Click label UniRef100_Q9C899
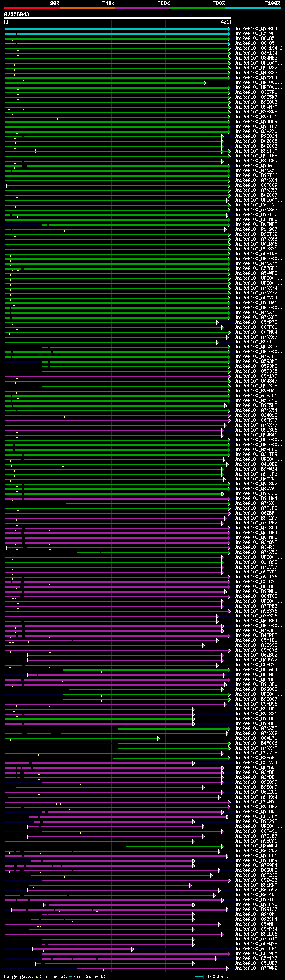The width and height of the screenshot is (285, 980). (x=256, y=782)
